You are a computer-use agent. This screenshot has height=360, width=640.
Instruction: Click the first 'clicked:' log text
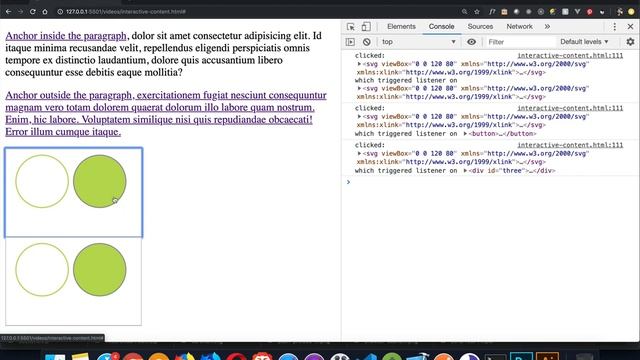click(370, 56)
